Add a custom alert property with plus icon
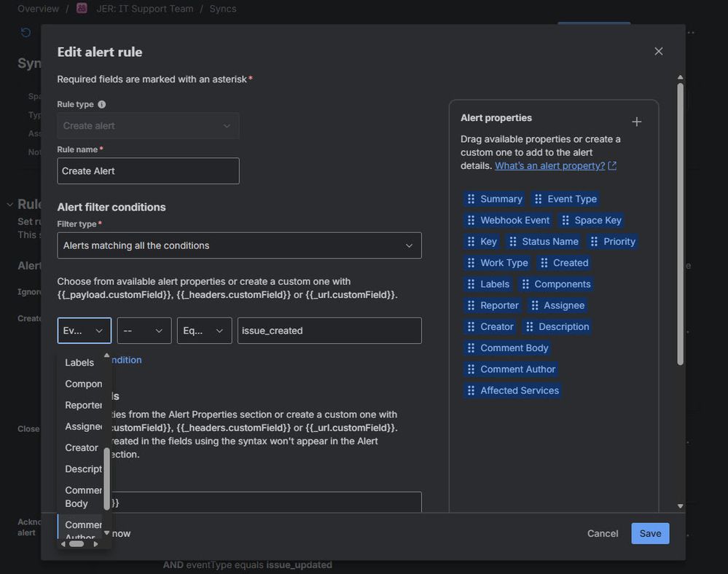Screen dimensions: 728x574 (636, 122)
